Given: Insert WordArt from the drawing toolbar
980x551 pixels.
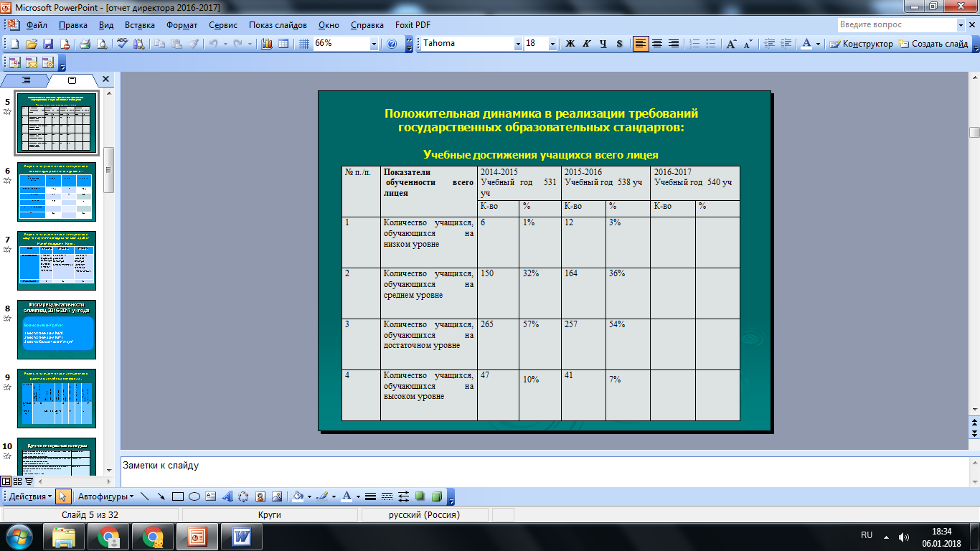Looking at the screenshot, I should 227,496.
